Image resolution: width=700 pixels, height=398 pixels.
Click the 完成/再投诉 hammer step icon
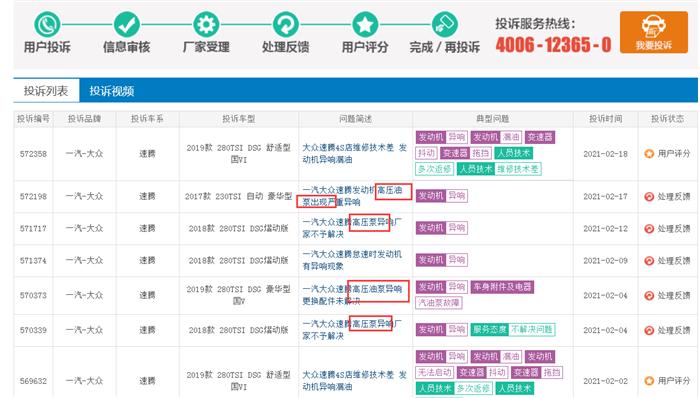(444, 24)
